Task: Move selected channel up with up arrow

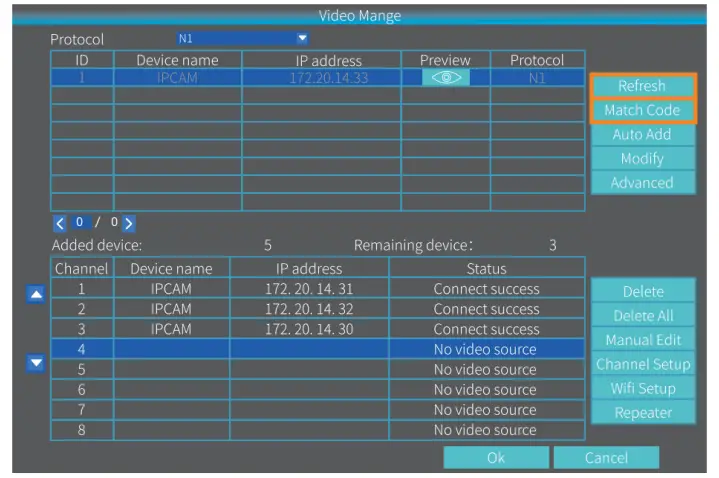Action: tap(36, 294)
